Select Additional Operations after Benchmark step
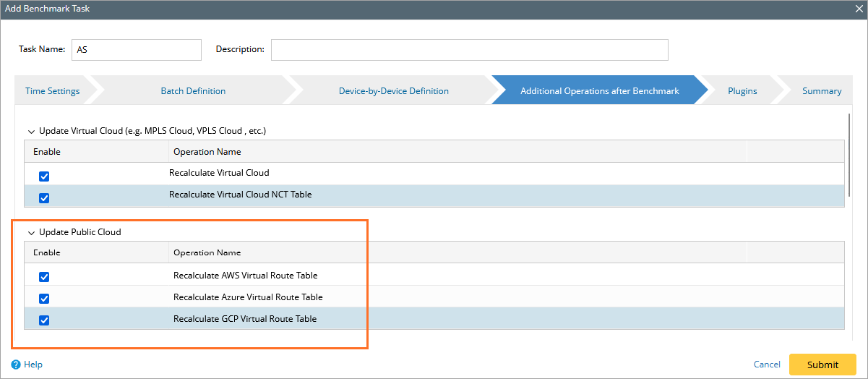The image size is (868, 379). [599, 91]
